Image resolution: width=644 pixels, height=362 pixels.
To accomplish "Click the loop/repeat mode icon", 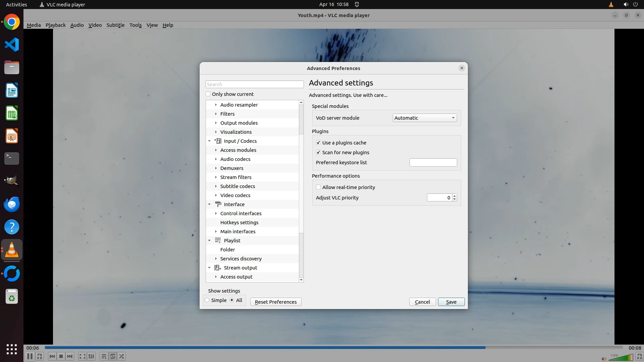I will pyautogui.click(x=113, y=356).
